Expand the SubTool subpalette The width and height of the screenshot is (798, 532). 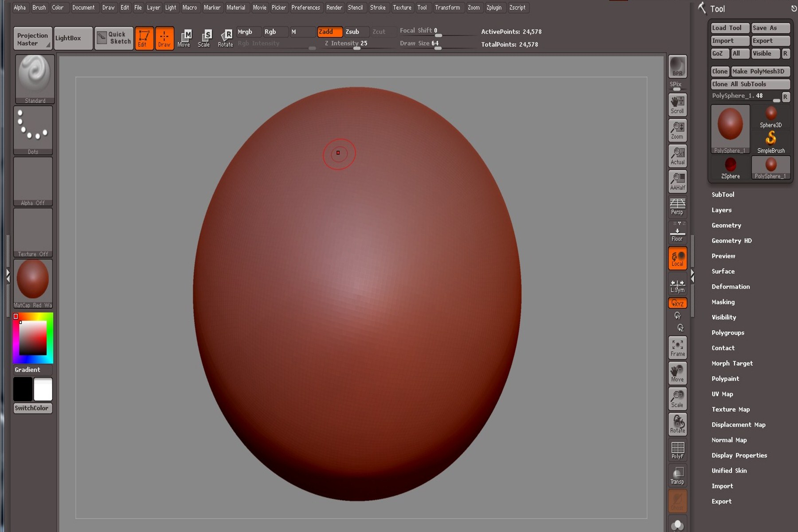(x=724, y=194)
